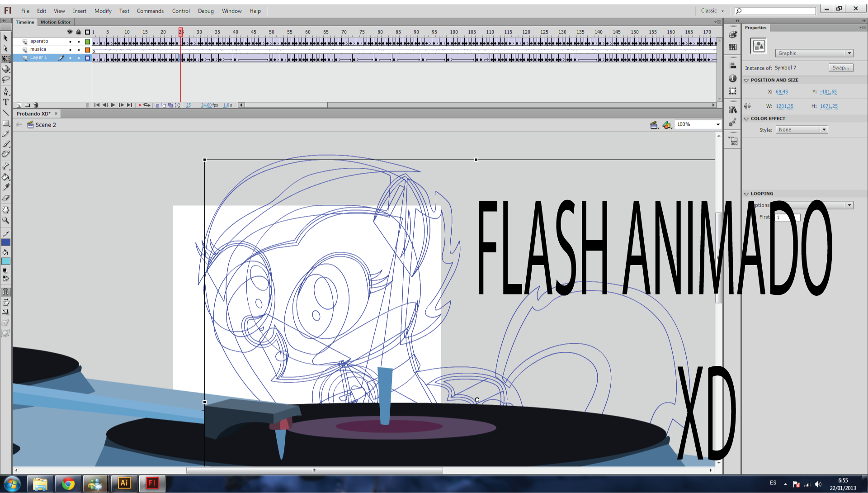Screen dimensions: 868x493
Task: Click the New Folder icon in timeline
Action: pyautogui.click(x=28, y=105)
